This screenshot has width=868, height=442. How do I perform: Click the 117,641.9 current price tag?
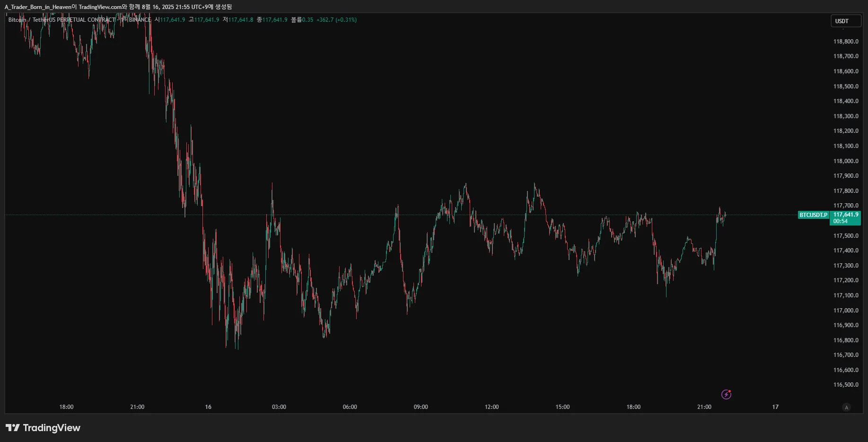(845, 215)
